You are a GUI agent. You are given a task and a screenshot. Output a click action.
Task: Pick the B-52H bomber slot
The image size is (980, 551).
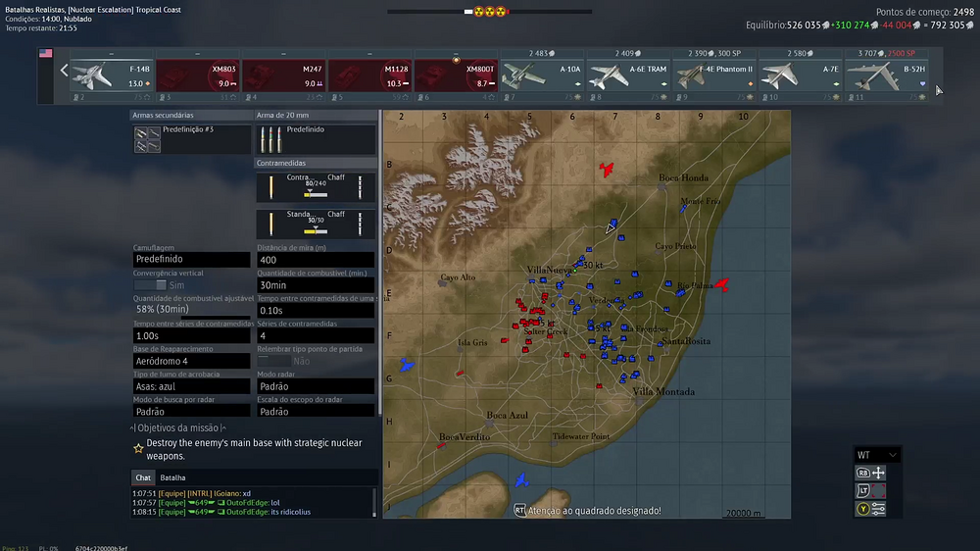tap(887, 75)
